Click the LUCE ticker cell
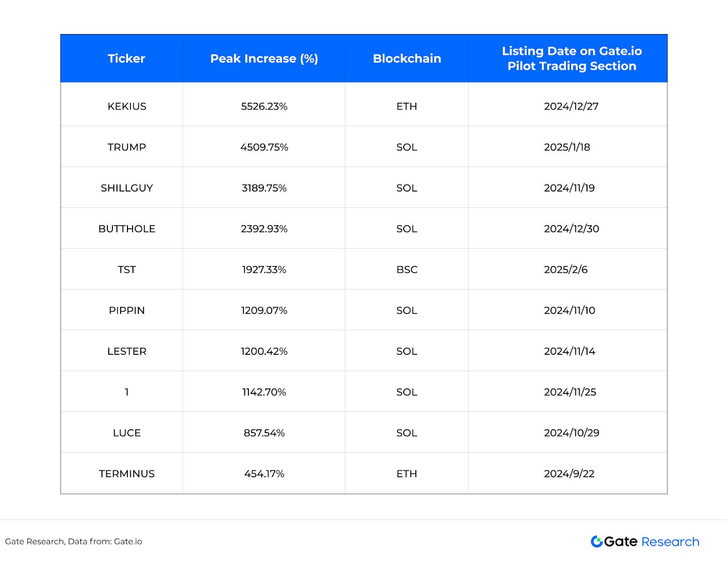This screenshot has width=728, height=564. click(x=127, y=433)
